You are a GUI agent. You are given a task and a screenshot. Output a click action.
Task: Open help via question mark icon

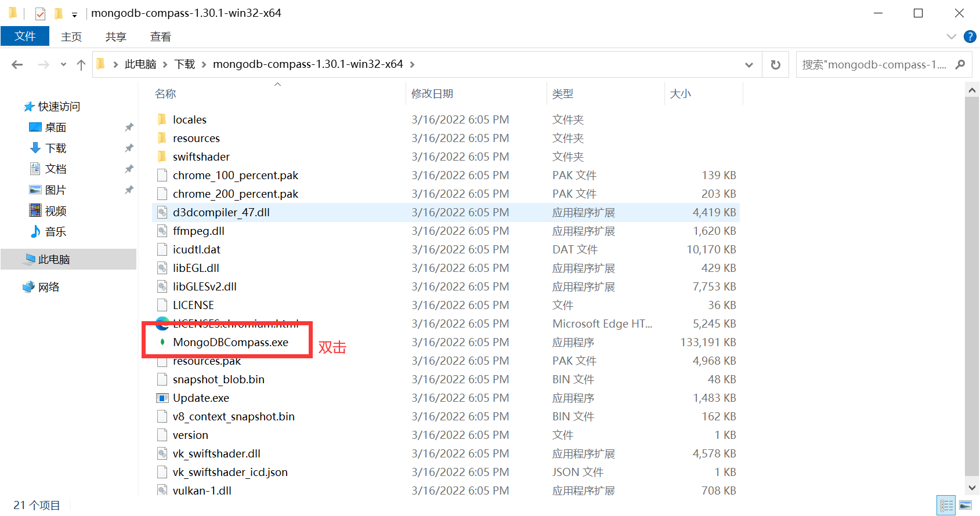pyautogui.click(x=970, y=37)
